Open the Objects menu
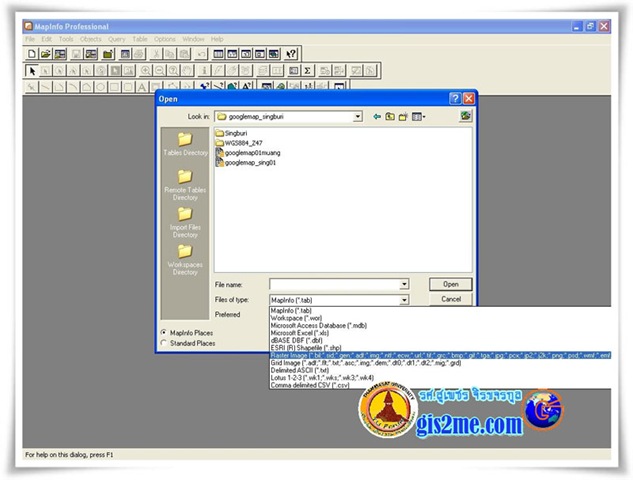This screenshot has height=480, width=633. (90, 39)
